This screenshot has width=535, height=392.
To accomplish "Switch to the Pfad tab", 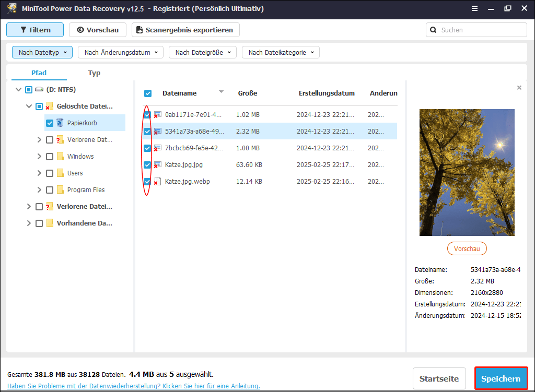I will point(39,73).
